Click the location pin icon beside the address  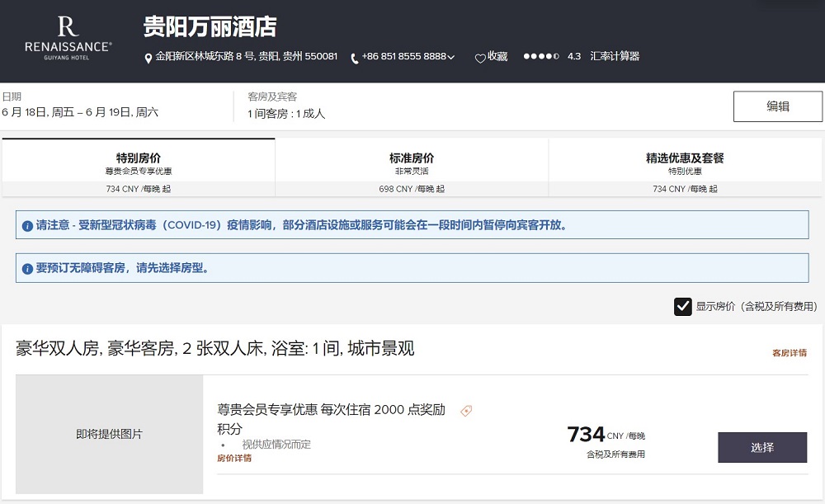pos(148,58)
